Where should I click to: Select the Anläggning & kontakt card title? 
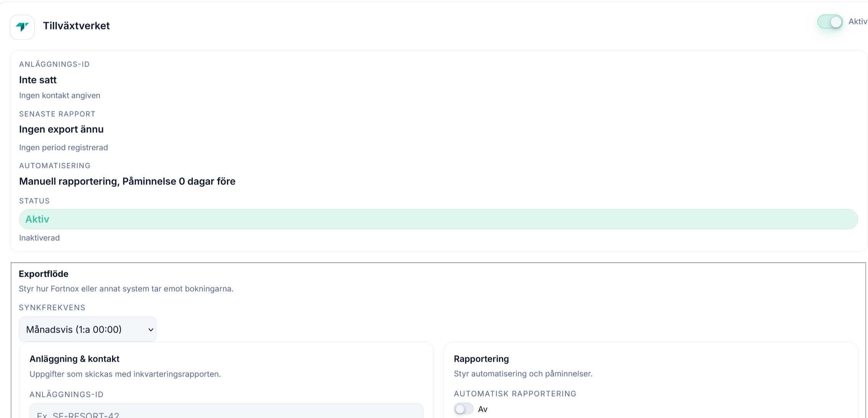pos(74,359)
